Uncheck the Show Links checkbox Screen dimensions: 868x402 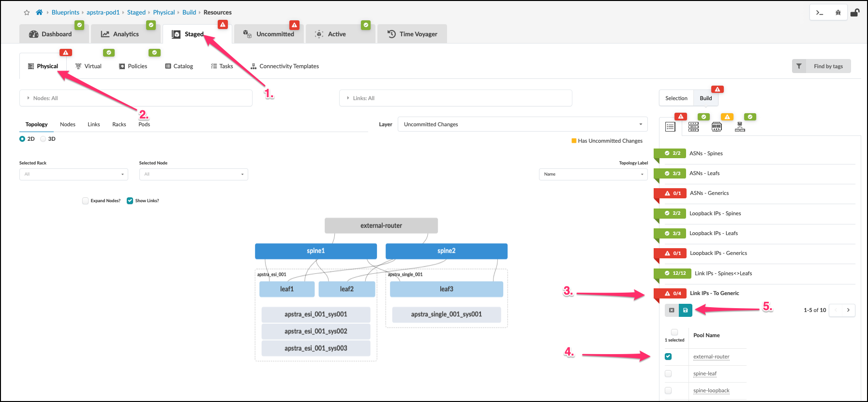click(x=130, y=201)
